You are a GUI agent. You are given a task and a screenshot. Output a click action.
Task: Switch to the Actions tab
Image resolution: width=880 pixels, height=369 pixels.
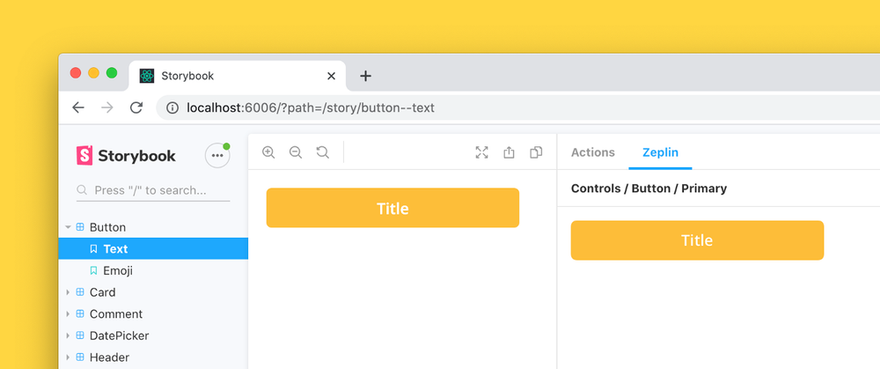[x=593, y=152]
